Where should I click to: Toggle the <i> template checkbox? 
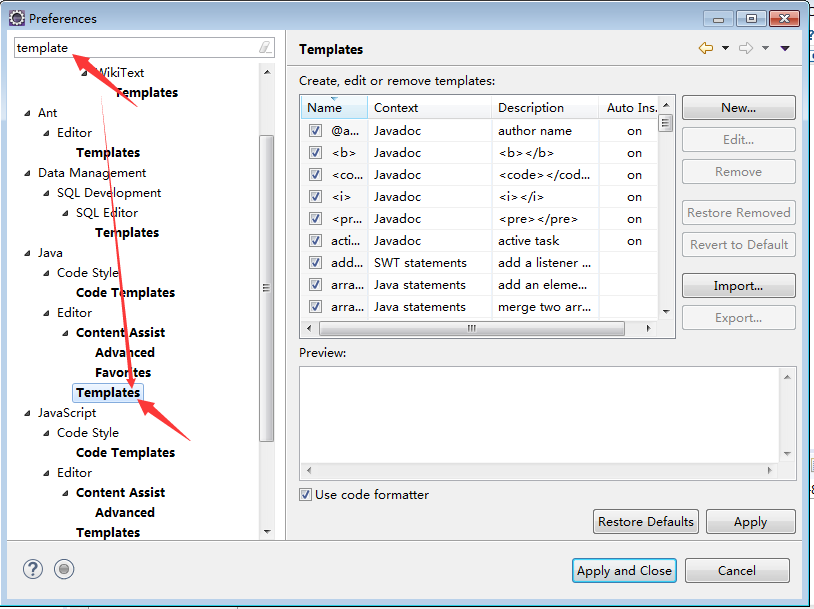[x=315, y=197]
